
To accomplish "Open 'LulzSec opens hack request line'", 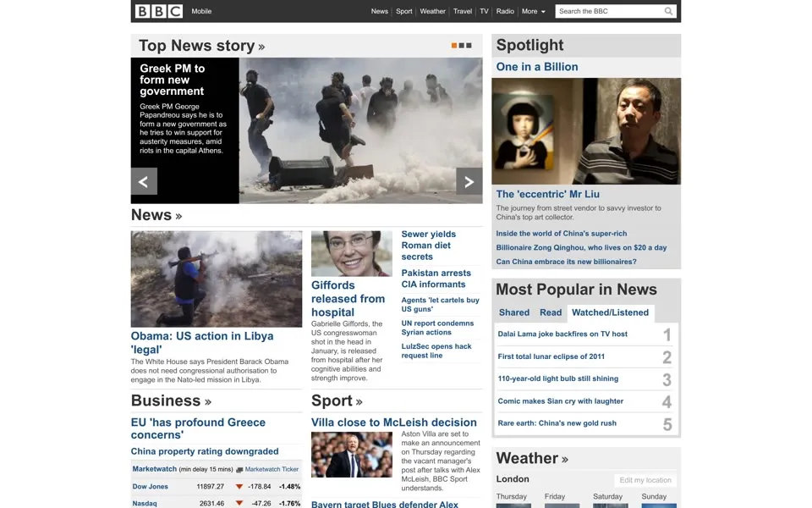I will pos(436,351).
